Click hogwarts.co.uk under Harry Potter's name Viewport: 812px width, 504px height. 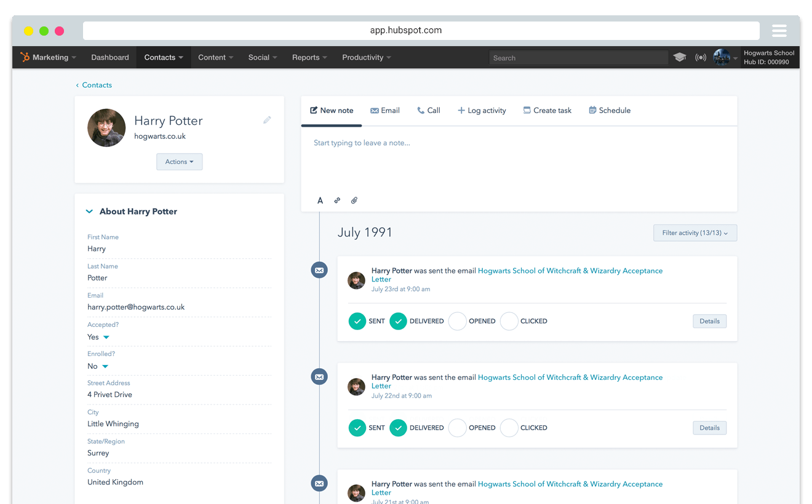pos(160,136)
